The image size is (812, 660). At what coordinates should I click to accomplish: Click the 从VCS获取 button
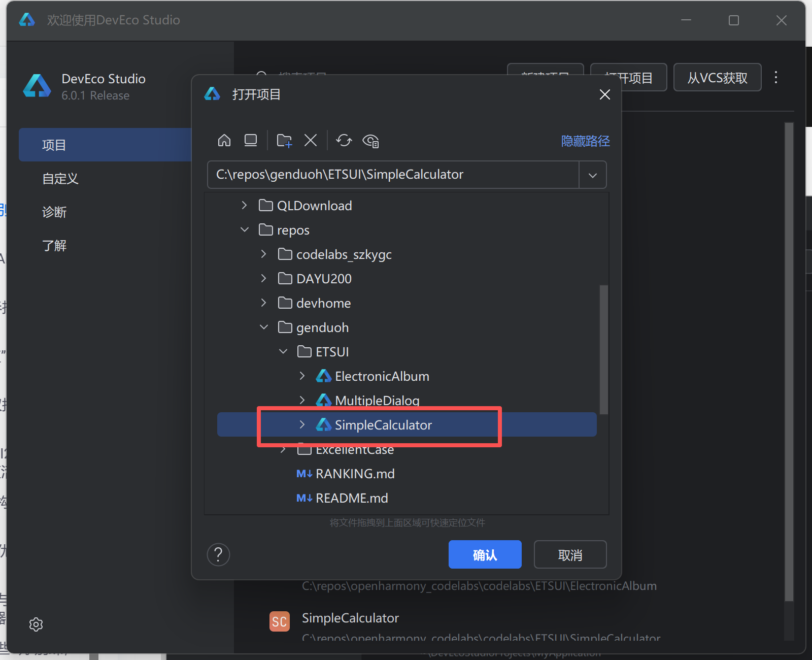[717, 78]
